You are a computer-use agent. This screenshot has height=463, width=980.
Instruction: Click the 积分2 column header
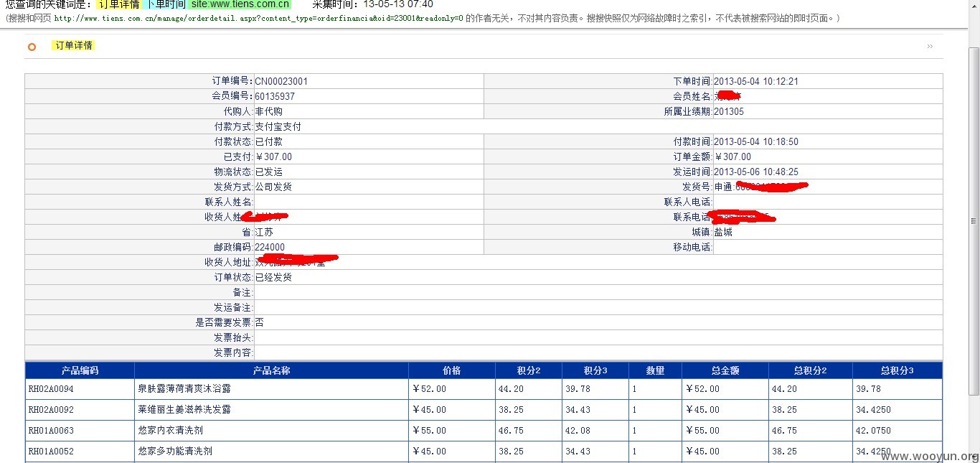pyautogui.click(x=529, y=371)
